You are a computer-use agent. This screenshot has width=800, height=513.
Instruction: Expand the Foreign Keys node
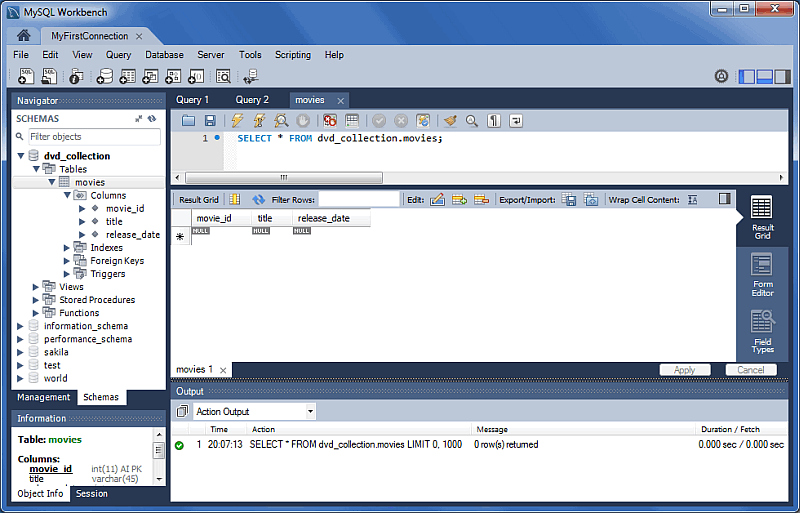(66, 261)
